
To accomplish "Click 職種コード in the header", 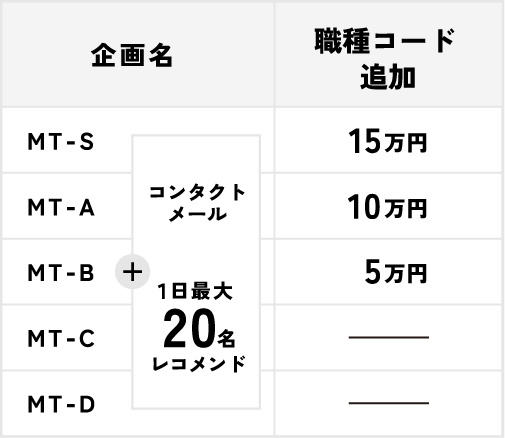I will point(385,41).
